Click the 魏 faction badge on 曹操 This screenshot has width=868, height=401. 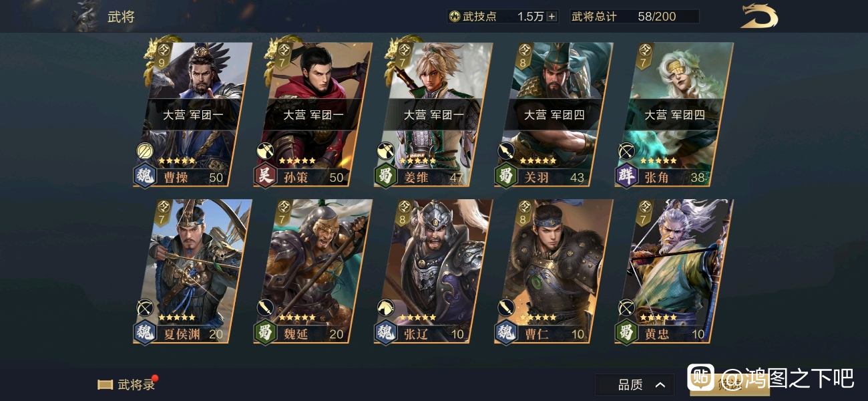[x=145, y=176]
